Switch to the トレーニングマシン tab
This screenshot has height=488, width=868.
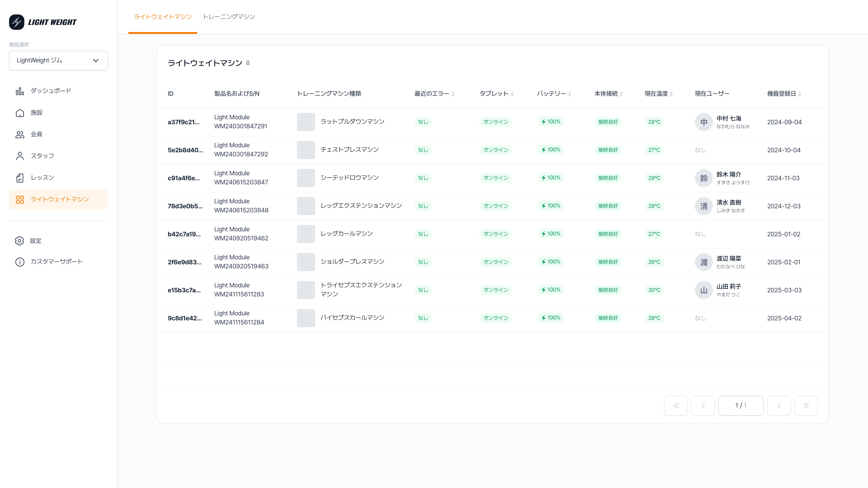229,17
